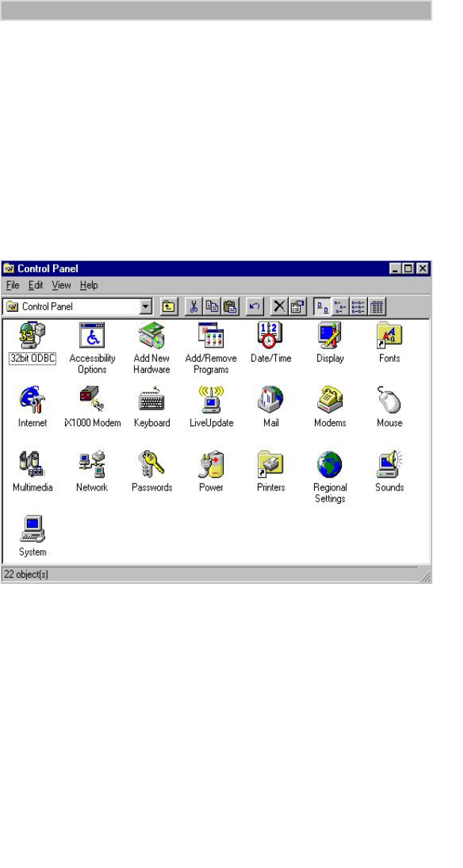The height and width of the screenshot is (868, 463).
Task: Switch to List view
Action: 359,306
